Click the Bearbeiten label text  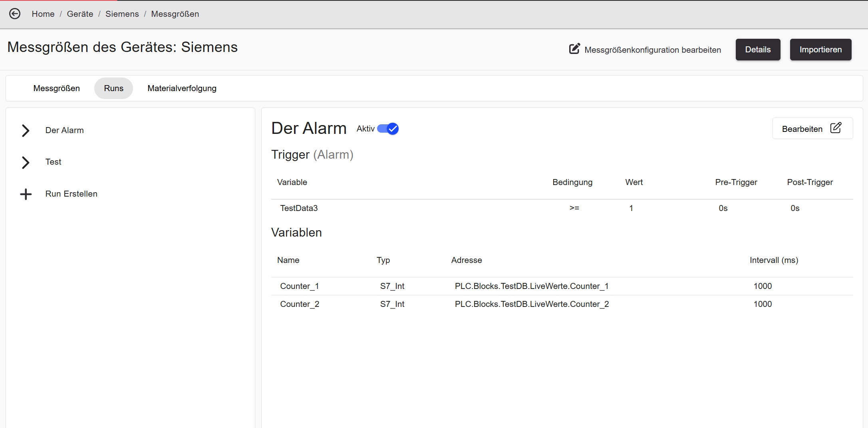click(802, 129)
